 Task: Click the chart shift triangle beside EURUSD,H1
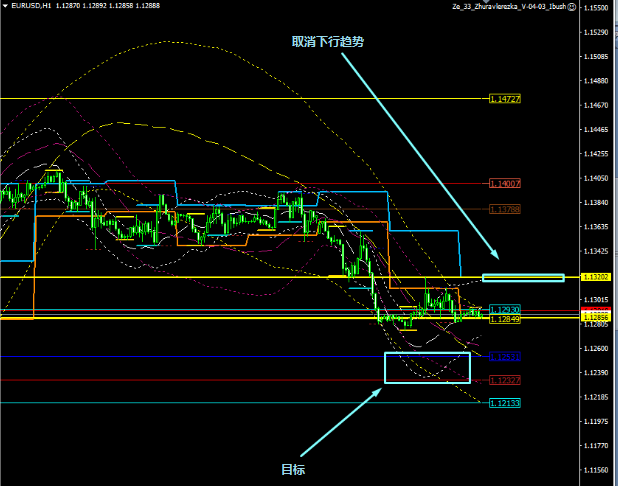5,7
